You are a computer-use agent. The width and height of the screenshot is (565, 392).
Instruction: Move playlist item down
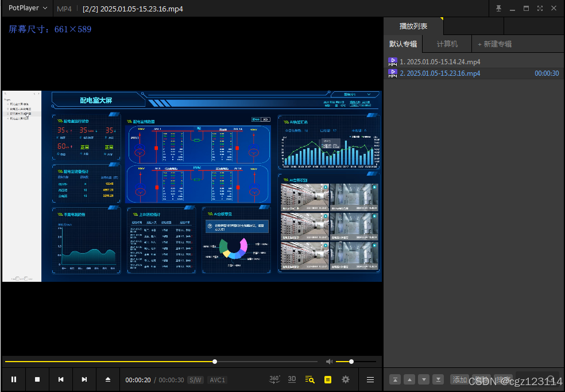pos(424,379)
